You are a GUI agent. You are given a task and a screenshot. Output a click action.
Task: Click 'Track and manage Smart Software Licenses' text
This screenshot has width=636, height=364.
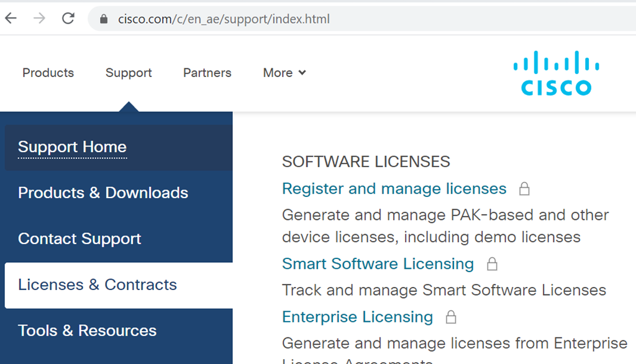(x=444, y=290)
